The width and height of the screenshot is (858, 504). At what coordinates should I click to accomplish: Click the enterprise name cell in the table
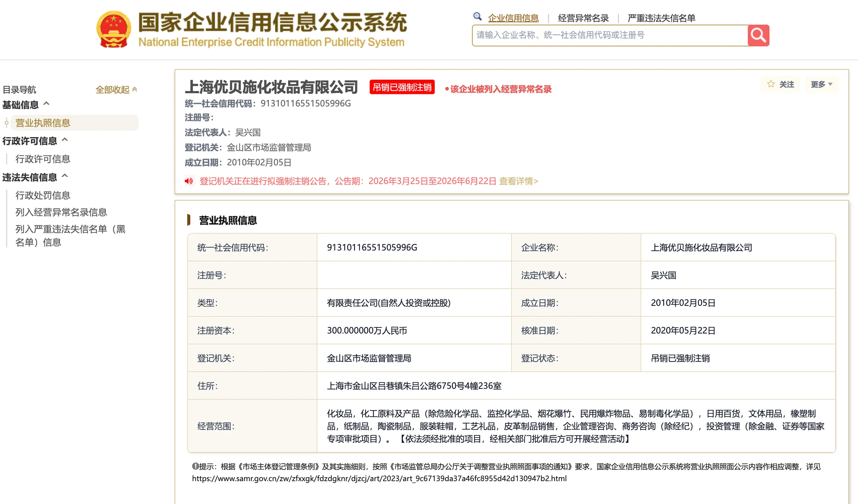point(701,248)
